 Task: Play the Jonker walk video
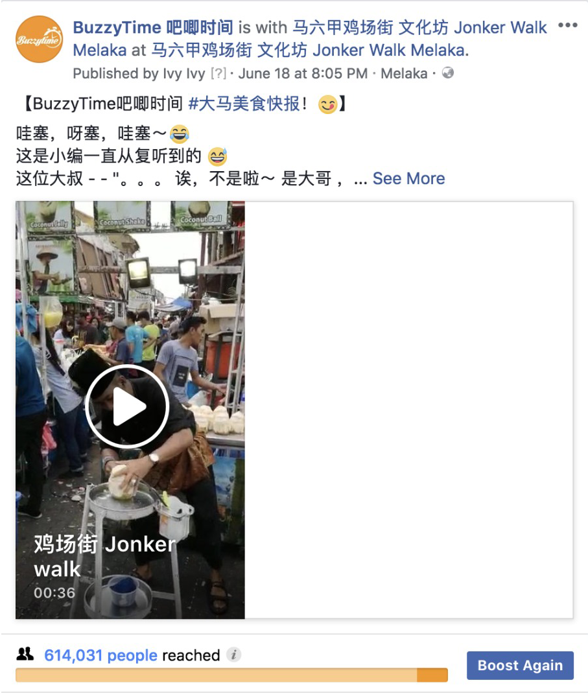pyautogui.click(x=127, y=406)
